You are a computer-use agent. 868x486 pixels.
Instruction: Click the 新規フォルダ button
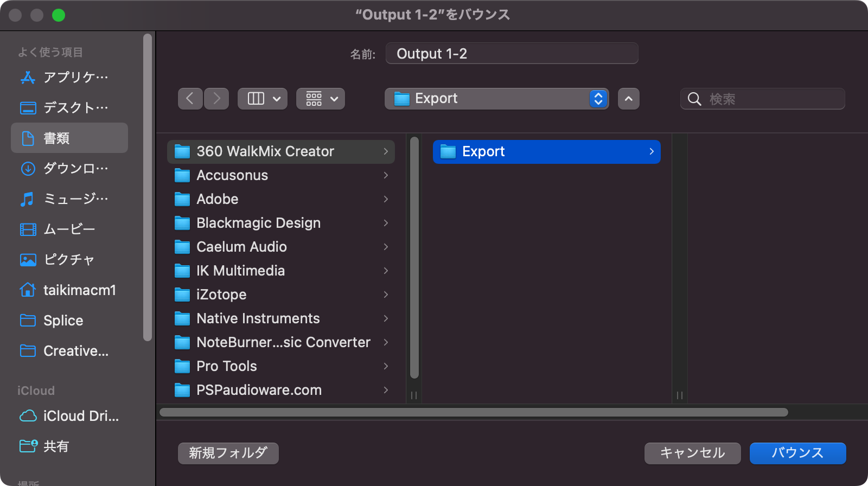click(228, 453)
